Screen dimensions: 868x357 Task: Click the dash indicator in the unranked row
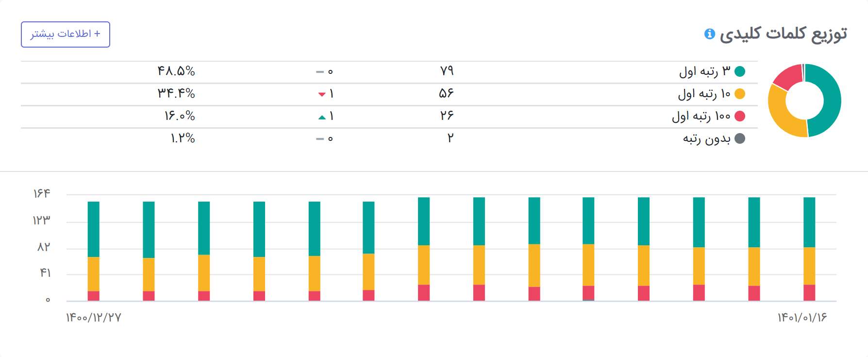pyautogui.click(x=319, y=139)
